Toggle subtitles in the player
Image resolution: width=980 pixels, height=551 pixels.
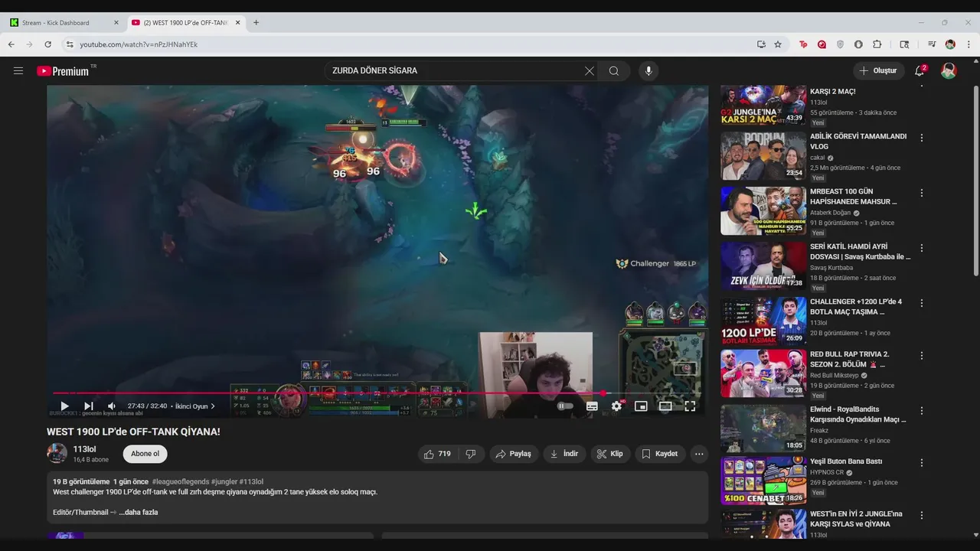pos(592,406)
